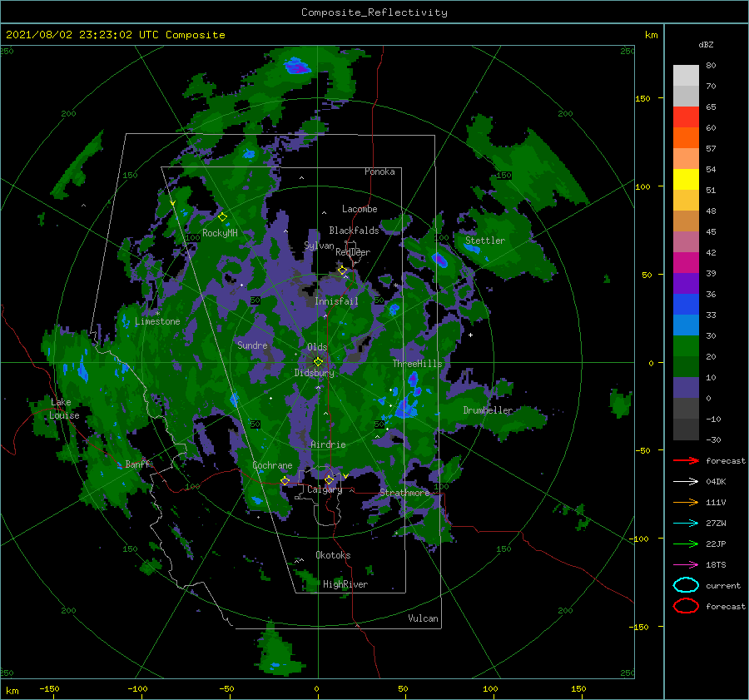Click the Lake Louise label
The image size is (749, 700).
coord(64,409)
